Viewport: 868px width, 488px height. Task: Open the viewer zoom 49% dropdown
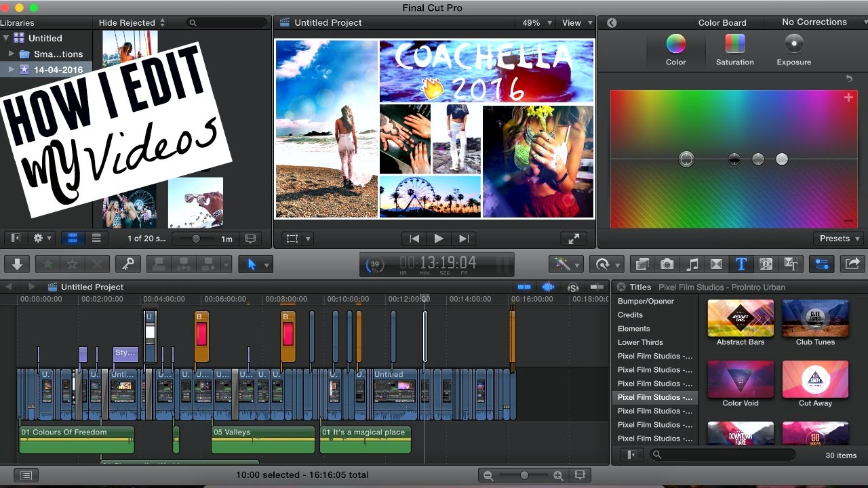point(535,22)
